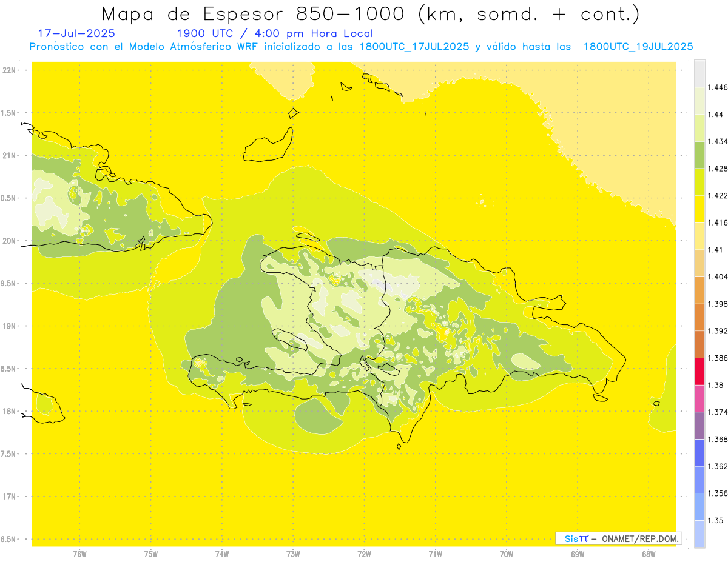Click the longitude label '73W'
Image resolution: width=728 pixels, height=562 pixels.
tap(293, 554)
